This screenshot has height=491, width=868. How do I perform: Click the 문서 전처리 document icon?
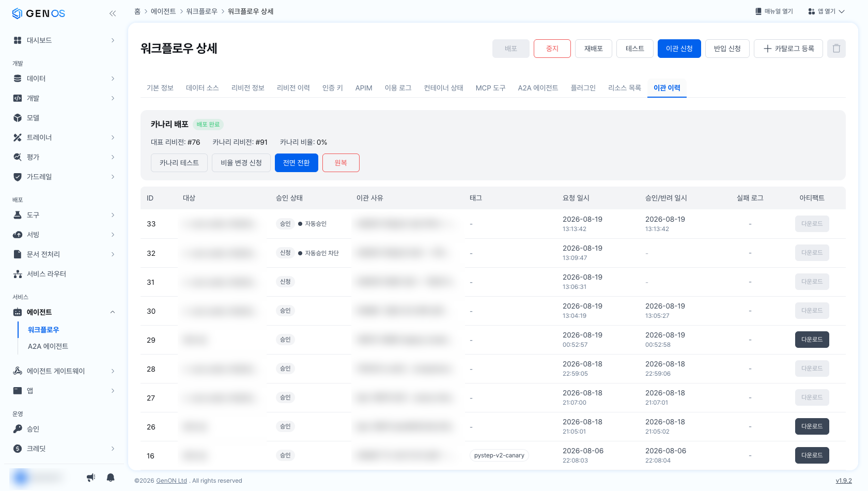18,254
